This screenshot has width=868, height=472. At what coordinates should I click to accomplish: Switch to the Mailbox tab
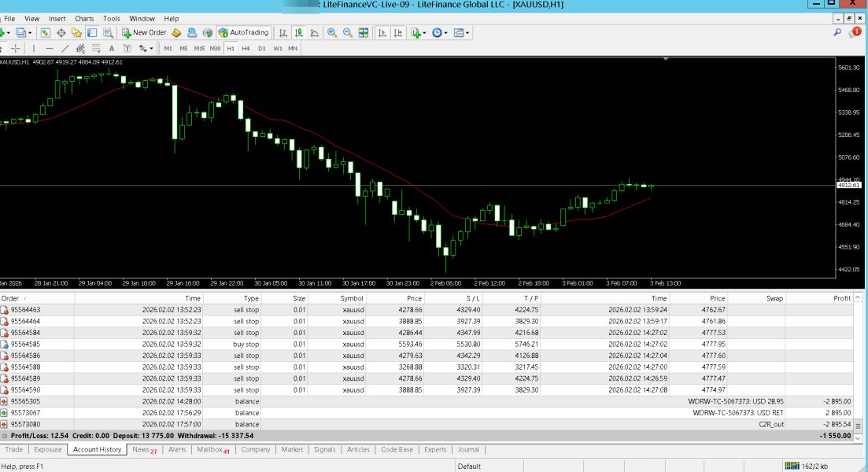[211, 450]
